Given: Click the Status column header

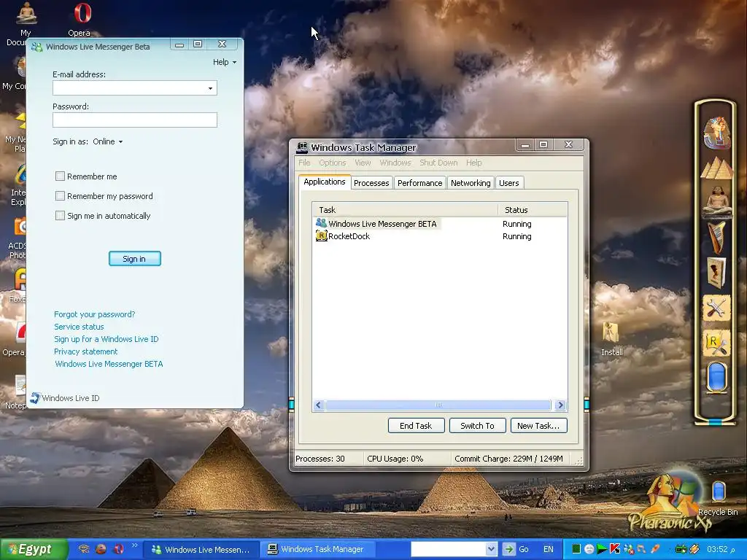Looking at the screenshot, I should click(x=533, y=210).
